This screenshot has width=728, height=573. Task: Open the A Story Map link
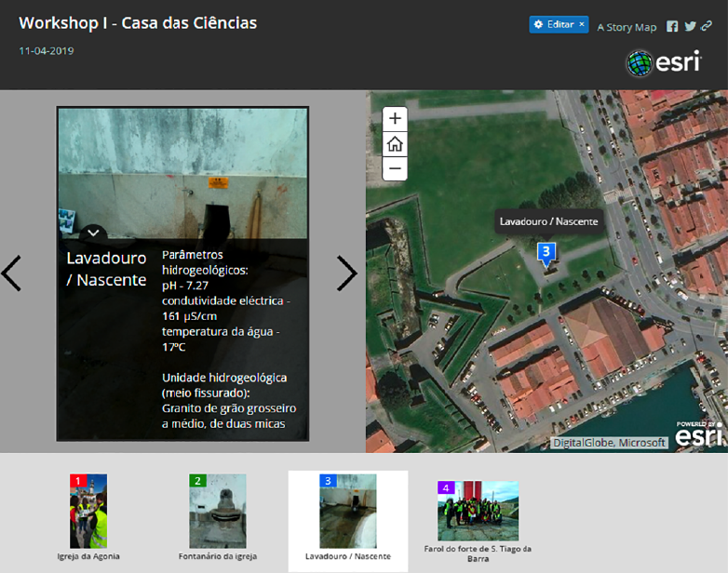(x=627, y=27)
